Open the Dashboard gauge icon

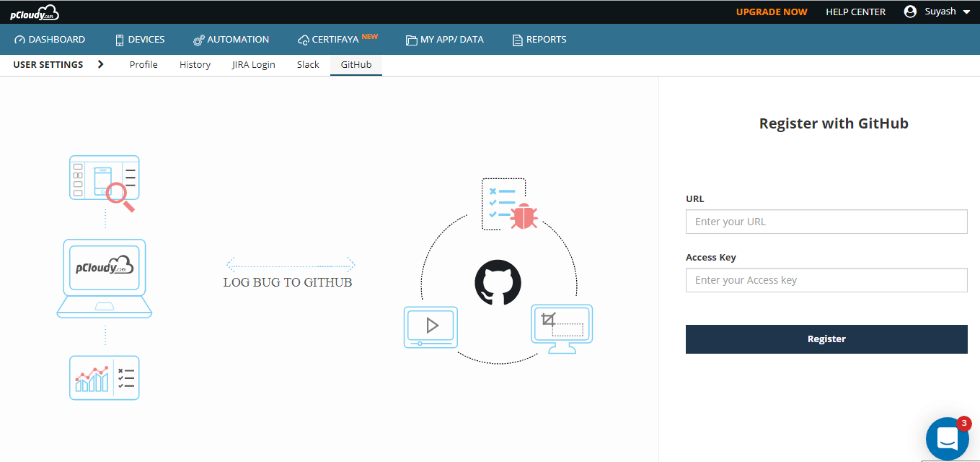[19, 40]
